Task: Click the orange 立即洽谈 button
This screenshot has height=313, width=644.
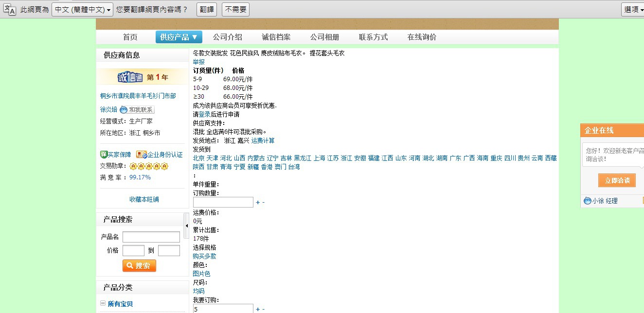Action: coord(617,180)
